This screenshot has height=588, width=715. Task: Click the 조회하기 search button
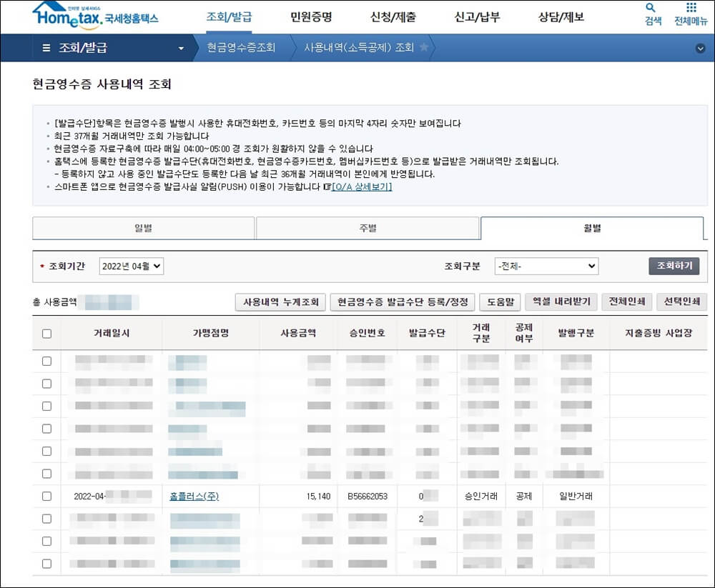674,265
